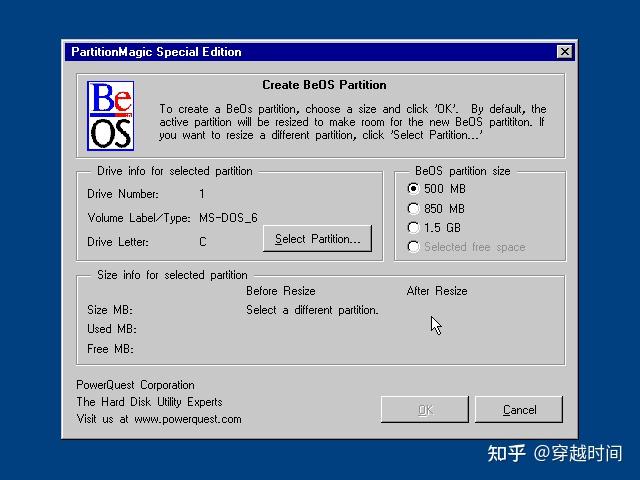640x480 pixels.
Task: Click the 'Before Resize' column header
Action: 281,291
